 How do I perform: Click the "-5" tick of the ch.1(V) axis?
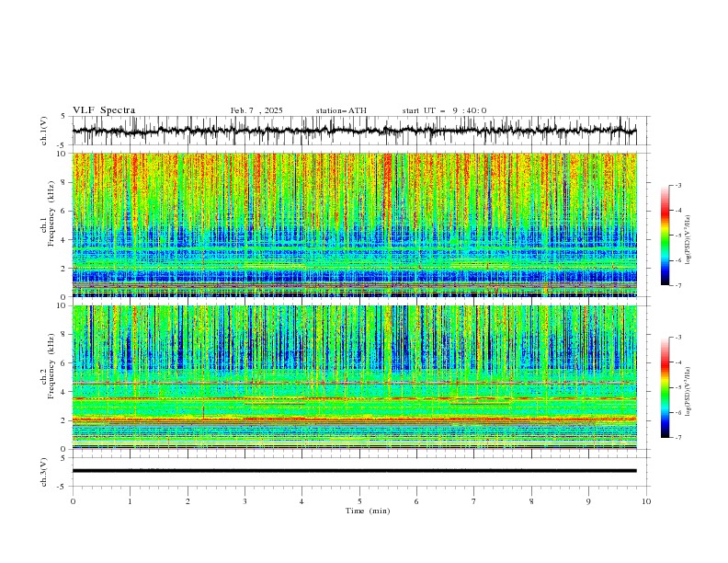pos(63,145)
